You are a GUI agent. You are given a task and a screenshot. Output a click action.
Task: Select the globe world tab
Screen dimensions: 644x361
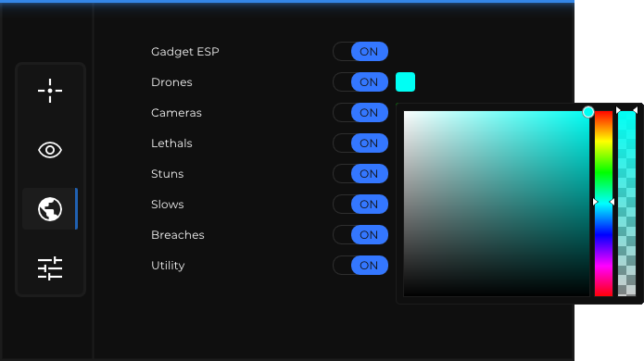(x=50, y=209)
